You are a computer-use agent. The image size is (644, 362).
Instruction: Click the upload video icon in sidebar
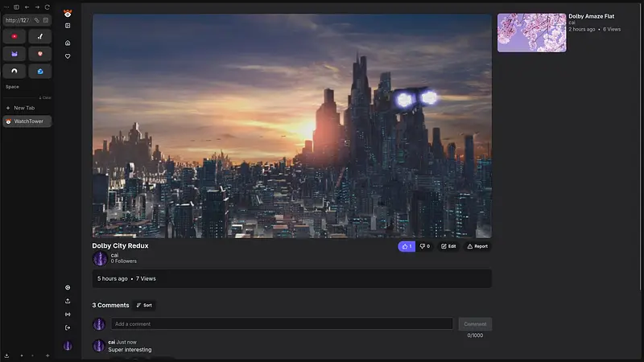tap(68, 301)
